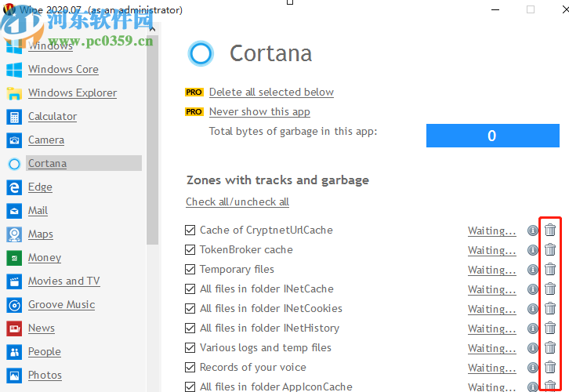Click the People app icon
569x392 pixels.
point(14,352)
